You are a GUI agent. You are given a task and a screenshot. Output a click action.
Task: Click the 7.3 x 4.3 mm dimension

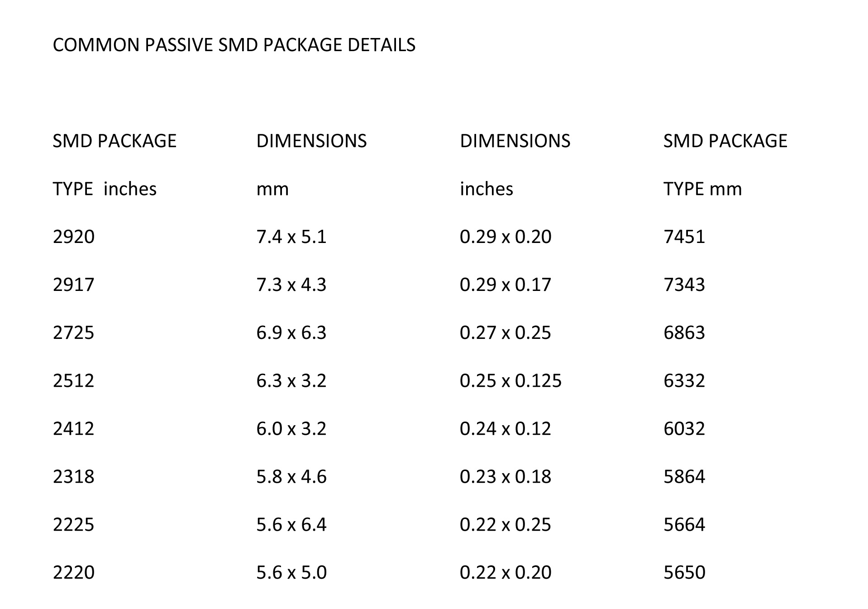(291, 285)
